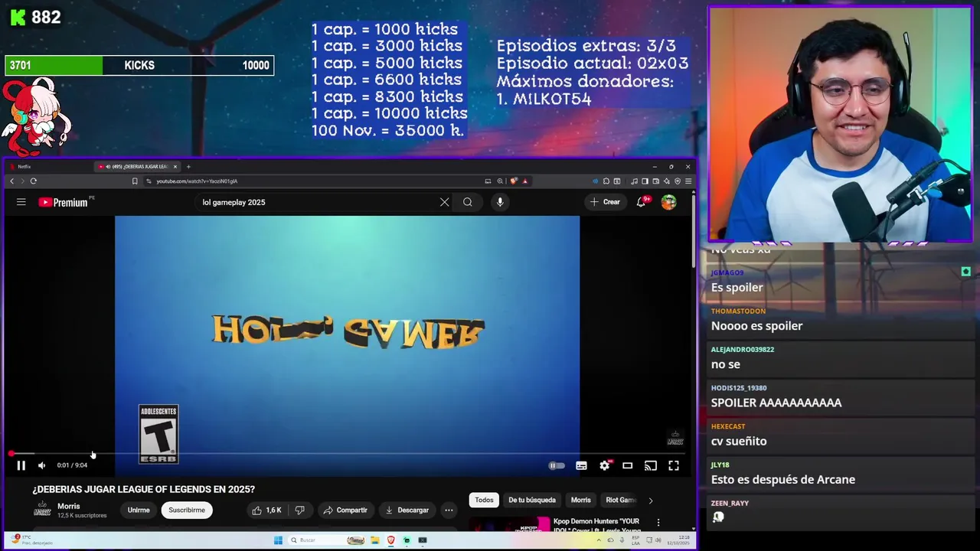980x551 pixels.
Task: Pause the video
Action: tap(21, 465)
